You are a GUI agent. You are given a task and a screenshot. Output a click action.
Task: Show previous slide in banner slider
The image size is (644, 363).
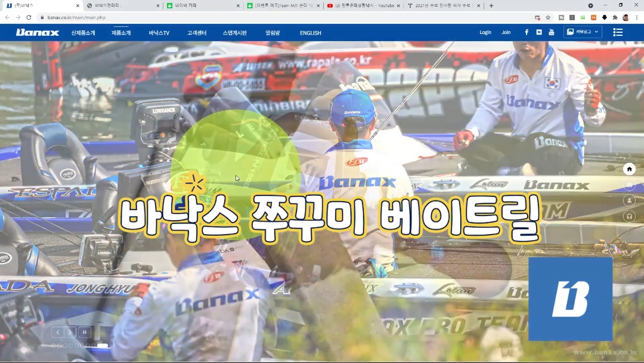click(57, 332)
